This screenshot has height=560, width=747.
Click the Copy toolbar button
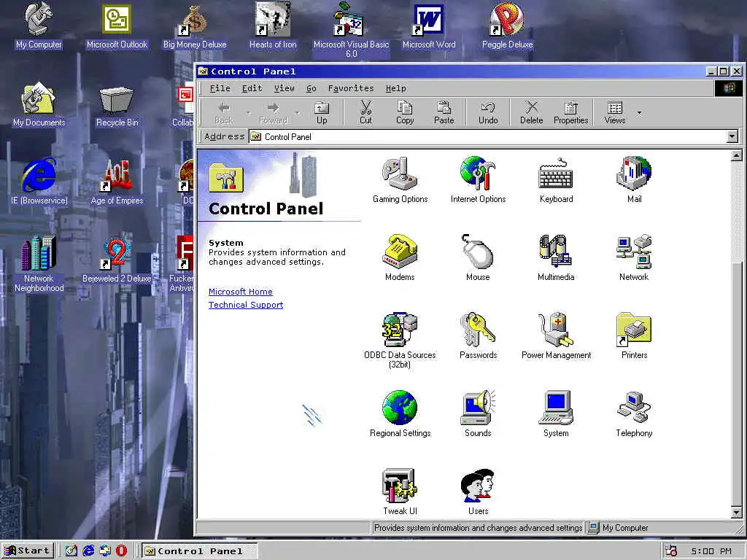pos(404,113)
